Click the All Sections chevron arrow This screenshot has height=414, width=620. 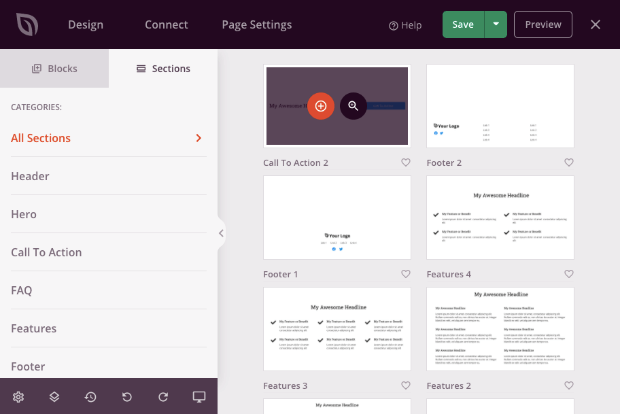(x=198, y=138)
